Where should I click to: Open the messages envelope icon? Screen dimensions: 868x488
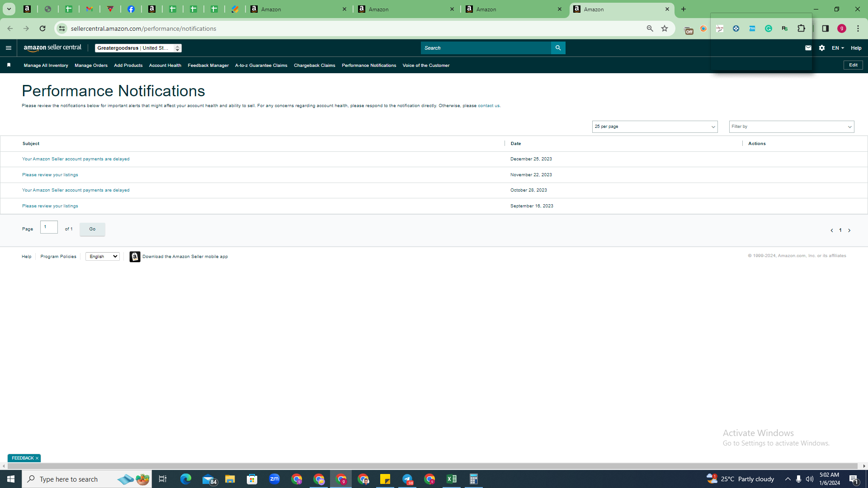pos(808,48)
